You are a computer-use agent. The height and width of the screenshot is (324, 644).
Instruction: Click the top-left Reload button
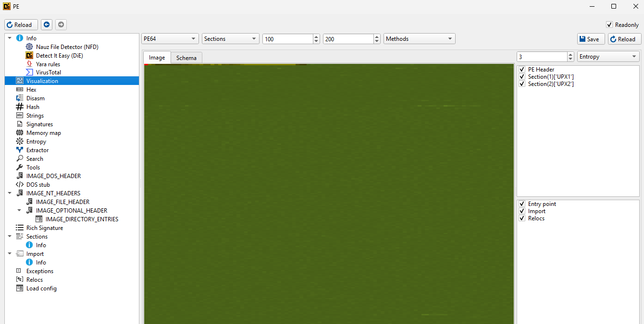(21, 25)
